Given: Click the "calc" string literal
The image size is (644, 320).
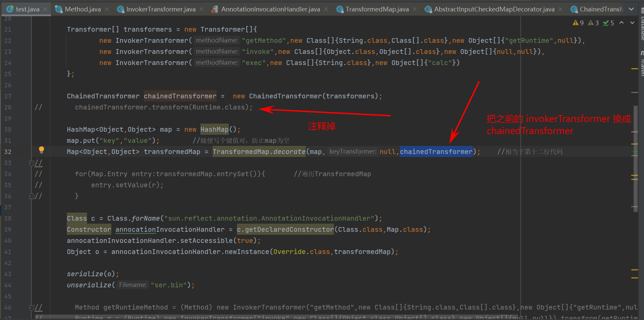Looking at the screenshot, I should point(440,63).
